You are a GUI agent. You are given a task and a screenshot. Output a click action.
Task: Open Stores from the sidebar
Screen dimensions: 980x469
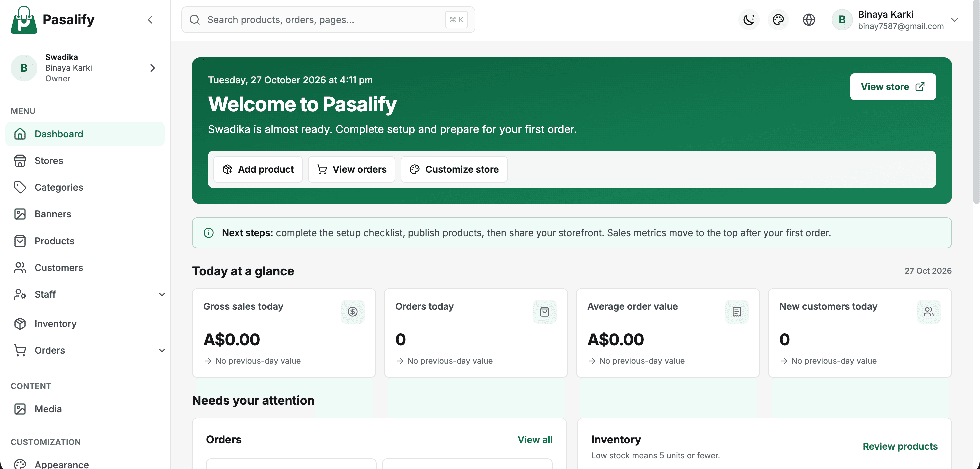[85, 161]
